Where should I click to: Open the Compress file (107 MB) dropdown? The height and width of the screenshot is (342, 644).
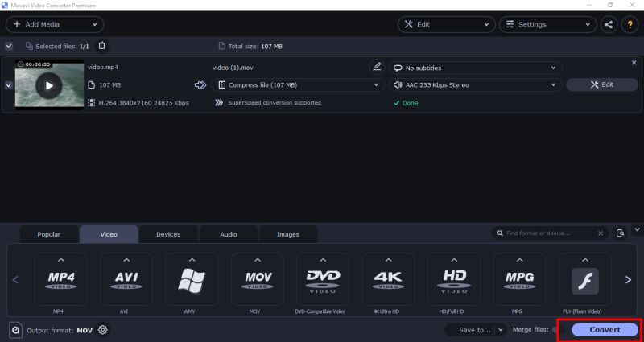pos(298,85)
